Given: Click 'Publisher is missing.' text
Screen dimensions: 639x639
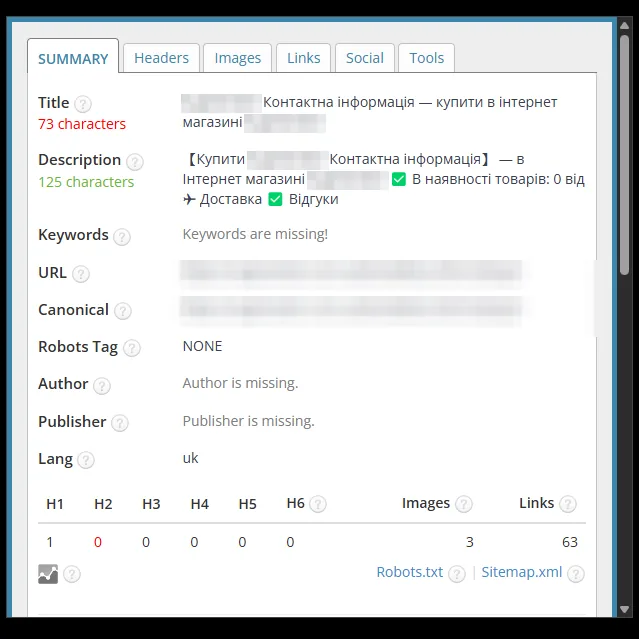Looking at the screenshot, I should 249,421.
